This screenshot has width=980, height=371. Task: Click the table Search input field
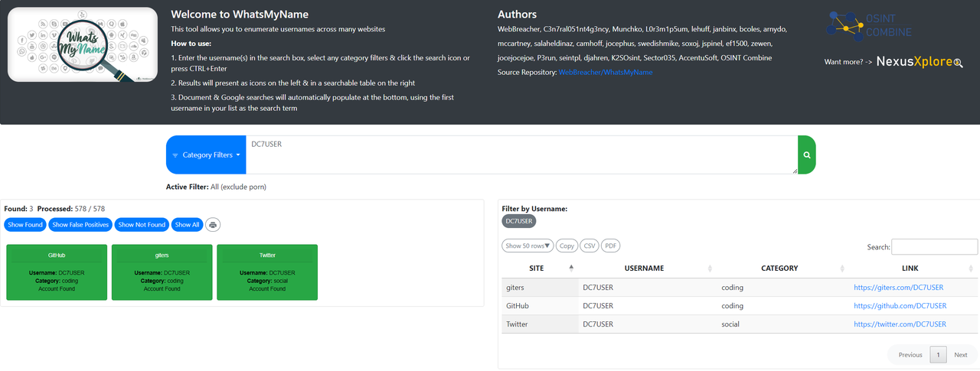point(935,246)
